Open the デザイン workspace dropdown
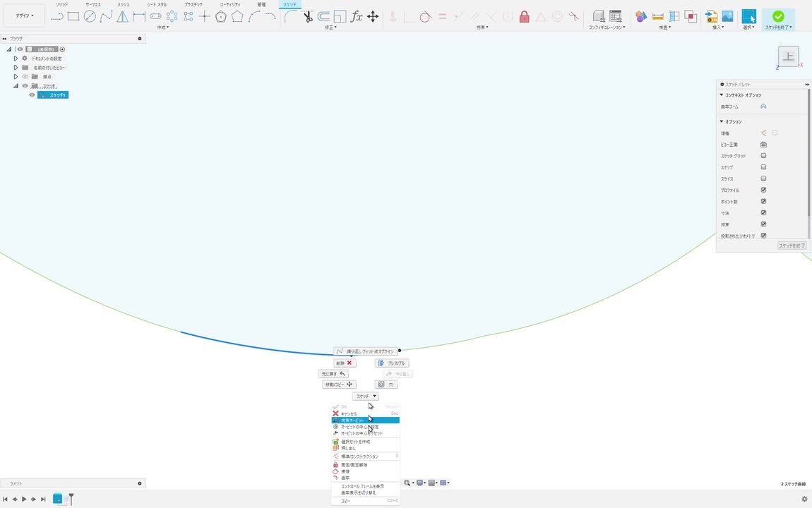812x508 pixels. [24, 16]
